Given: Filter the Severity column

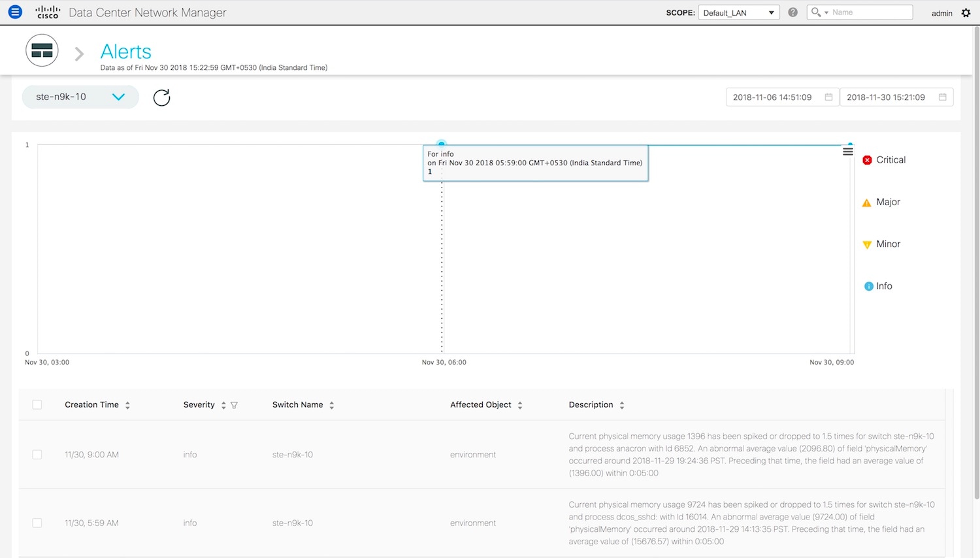Looking at the screenshot, I should [234, 405].
